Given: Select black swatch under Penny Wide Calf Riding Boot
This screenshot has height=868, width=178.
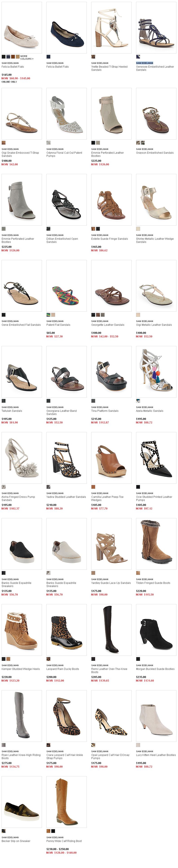Looking at the screenshot, I should [53, 831].
